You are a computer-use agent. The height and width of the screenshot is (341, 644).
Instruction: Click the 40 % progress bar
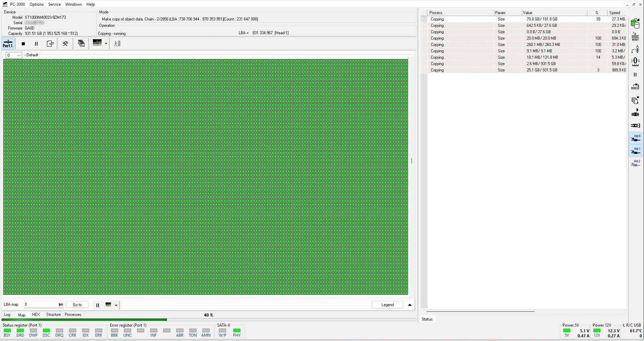coord(209,320)
